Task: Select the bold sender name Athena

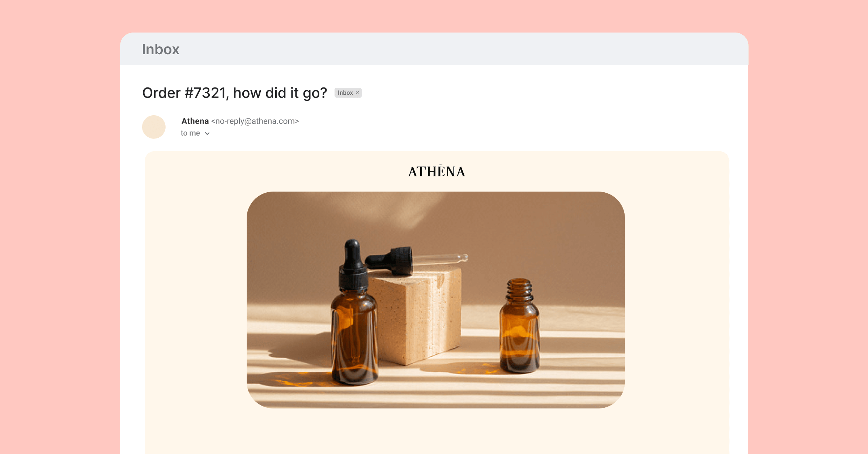Action: (x=195, y=121)
